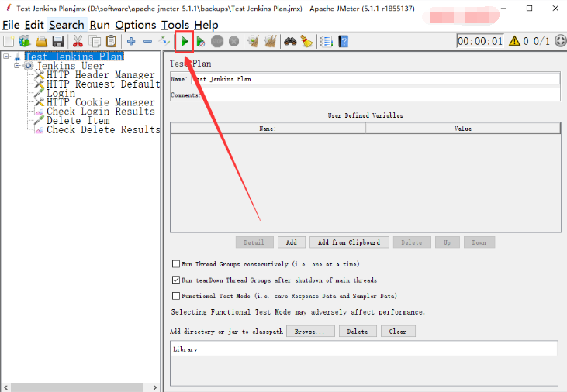Viewport: 567px width, 392px height.
Task: Open the Help menu
Action: pos(206,25)
